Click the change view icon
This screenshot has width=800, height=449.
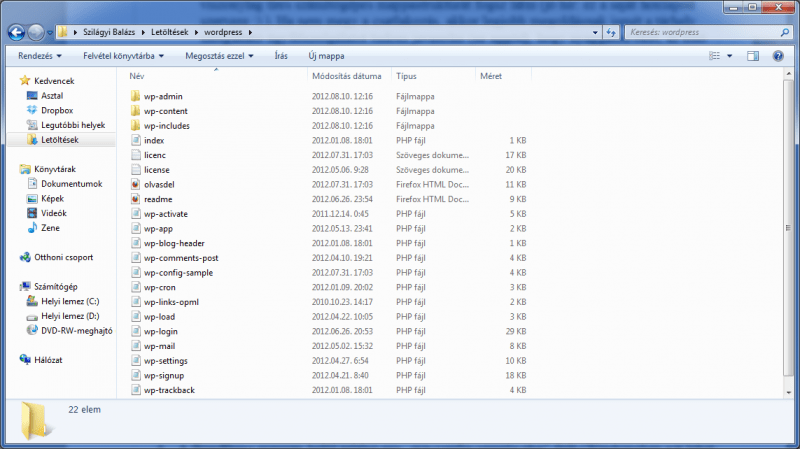[715, 56]
